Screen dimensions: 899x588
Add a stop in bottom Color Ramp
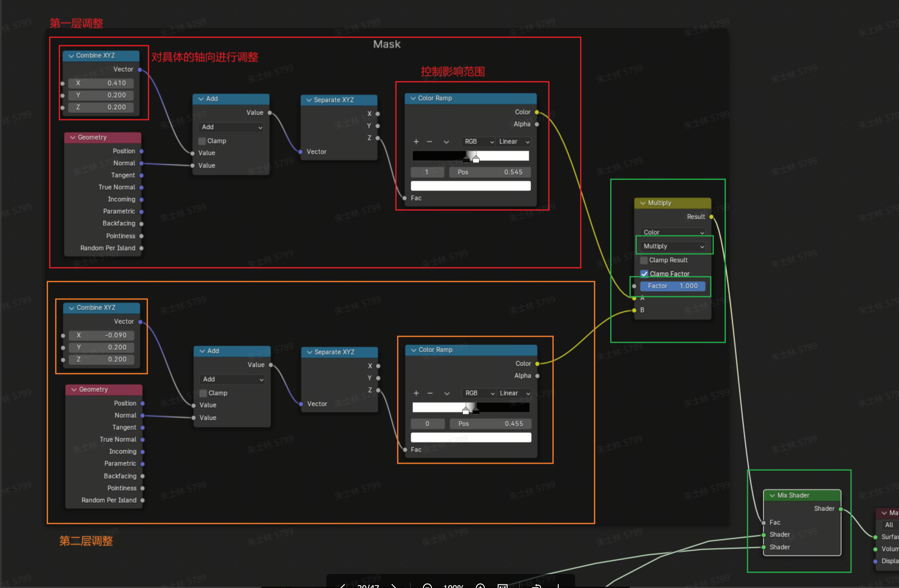(416, 393)
